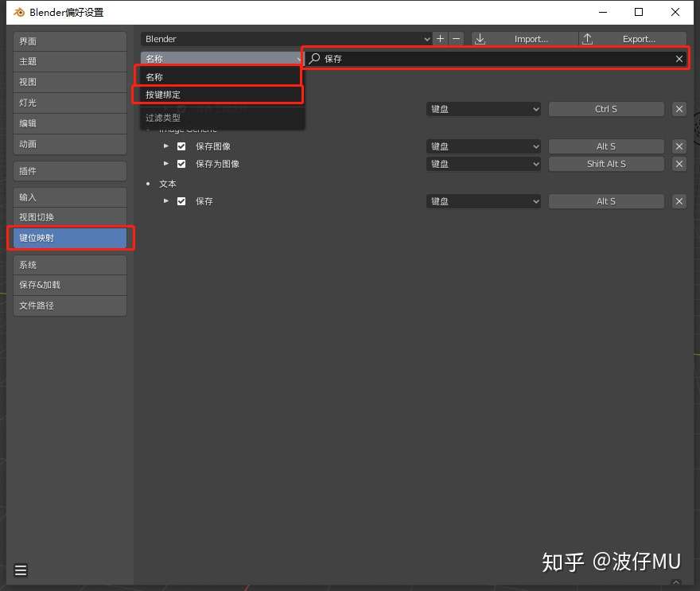The width and height of the screenshot is (700, 591).
Task: Open 键盘 dropdown in 文本 保存 row
Action: click(x=484, y=201)
